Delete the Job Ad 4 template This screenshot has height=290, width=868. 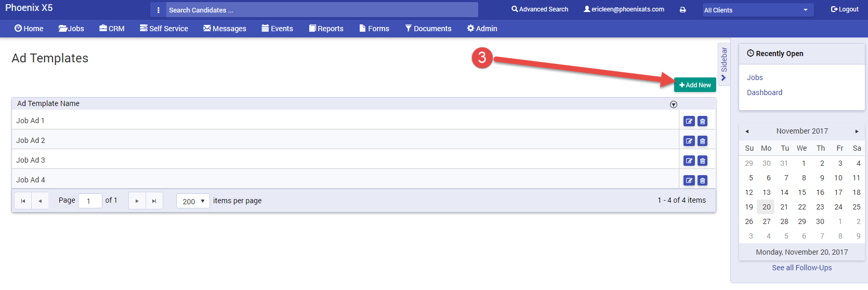point(703,180)
